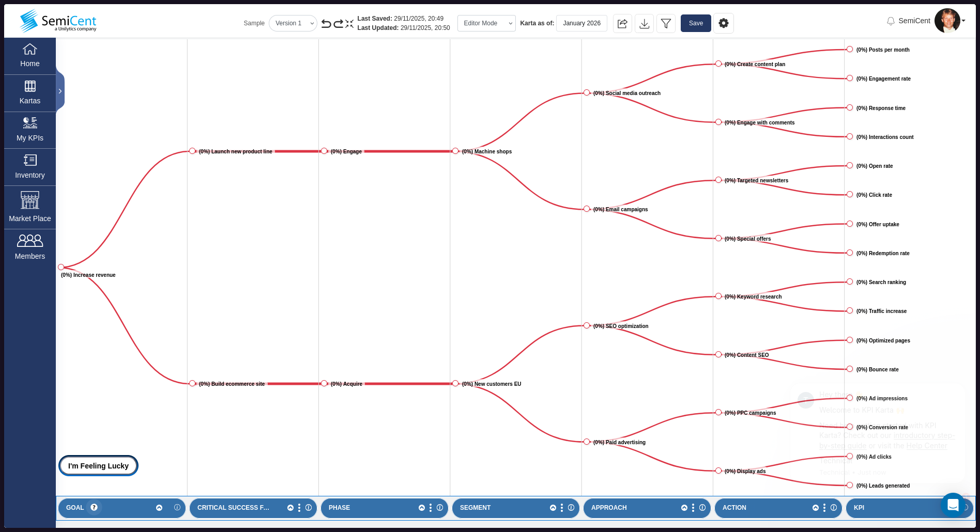Viewport: 980px width, 532px height.
Task: Click the Save button
Action: coord(695,23)
